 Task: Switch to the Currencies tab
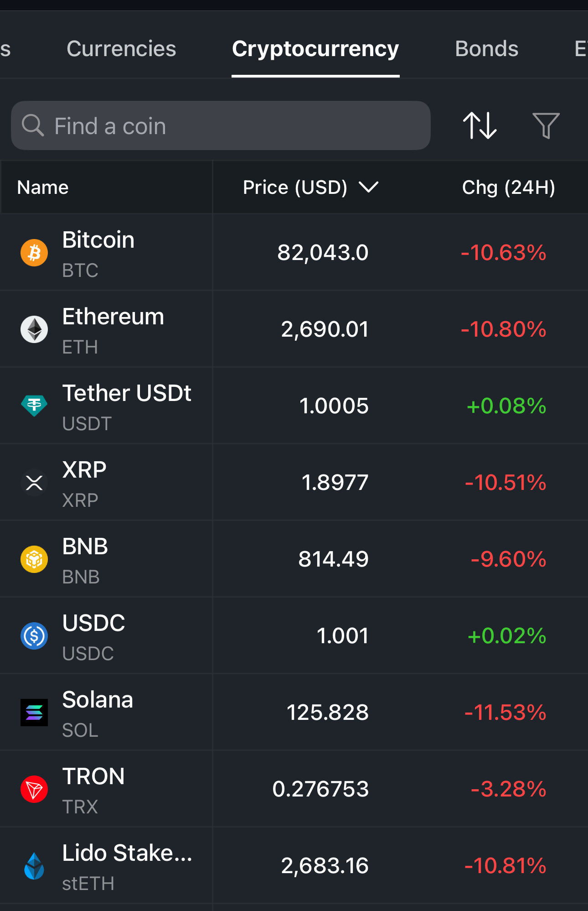[x=121, y=49]
